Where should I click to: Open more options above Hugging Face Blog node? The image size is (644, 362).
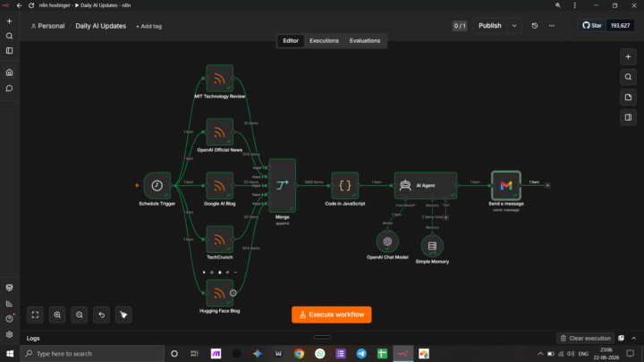[235, 272]
